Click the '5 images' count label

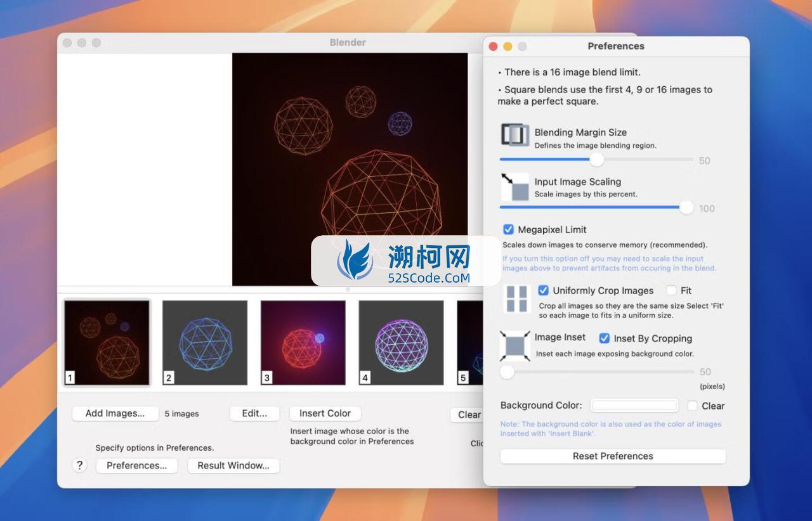coord(181,414)
